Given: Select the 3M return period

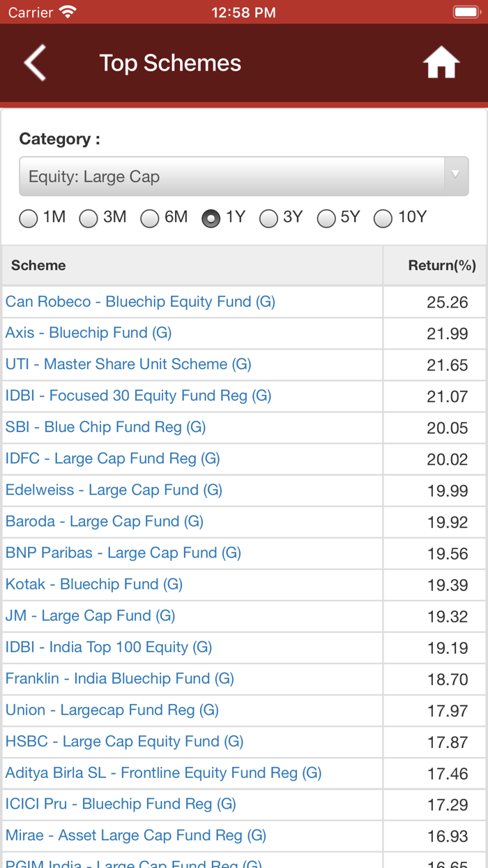Looking at the screenshot, I should coord(89,218).
